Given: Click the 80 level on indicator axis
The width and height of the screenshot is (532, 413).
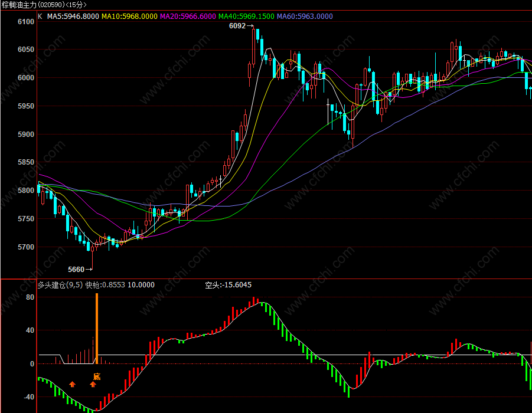Looking at the screenshot, I should [x=30, y=297].
